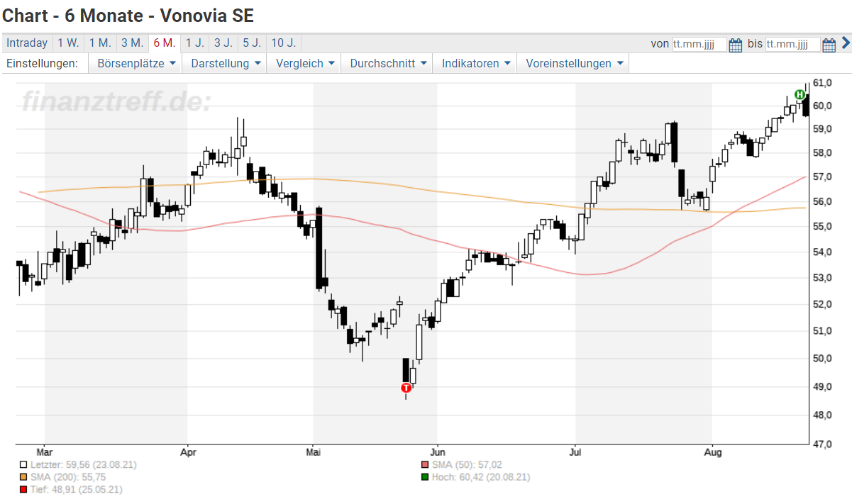This screenshot has width=852, height=504.
Task: Click the 55,0 price axis label
Action: pos(823,227)
